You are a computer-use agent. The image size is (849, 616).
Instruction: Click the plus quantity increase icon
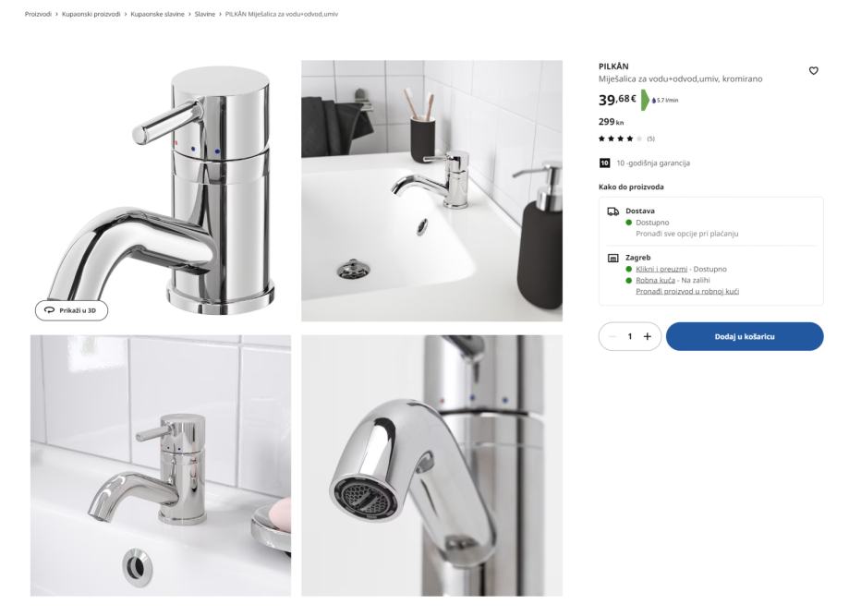[647, 337]
